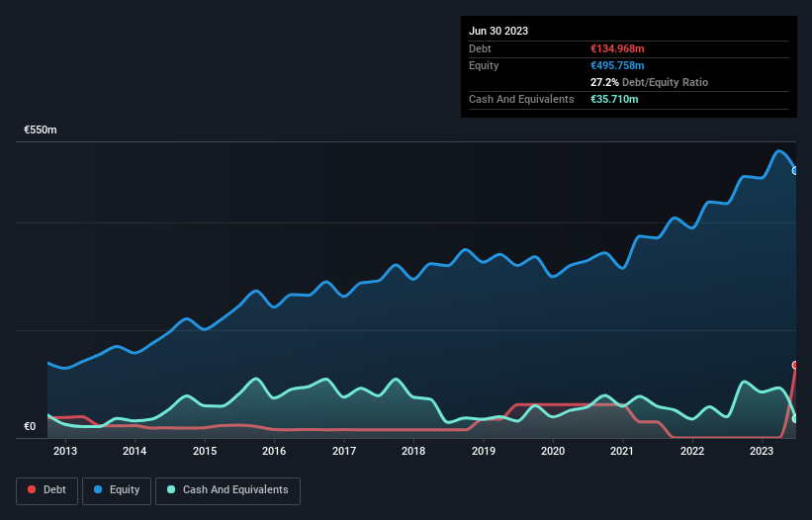812x520 pixels.
Task: Click the red Debt legend dot
Action: tap(32, 489)
